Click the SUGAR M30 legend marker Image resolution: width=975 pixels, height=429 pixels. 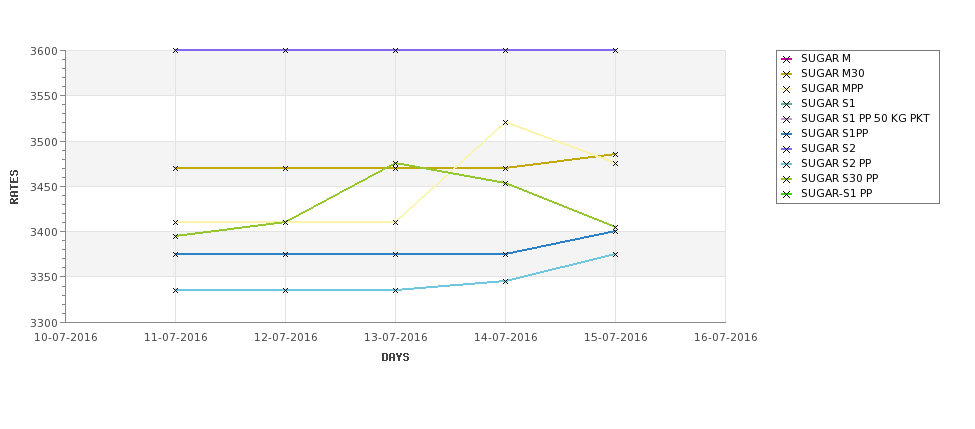click(x=787, y=74)
